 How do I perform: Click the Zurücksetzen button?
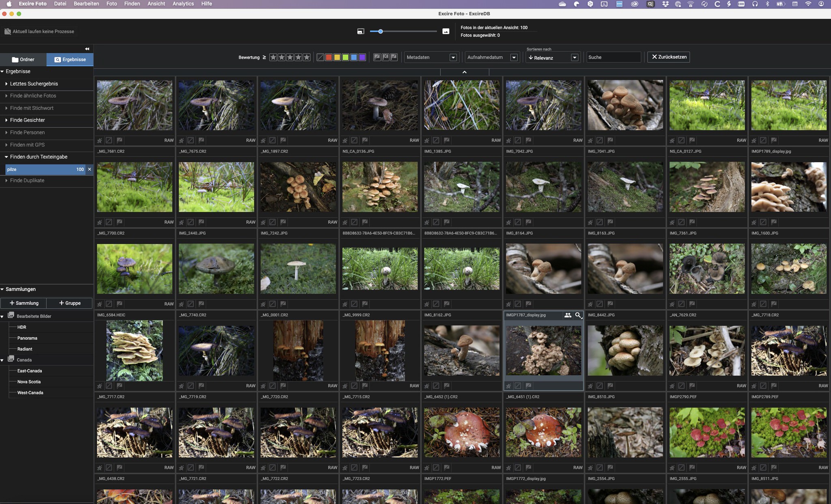(x=669, y=57)
